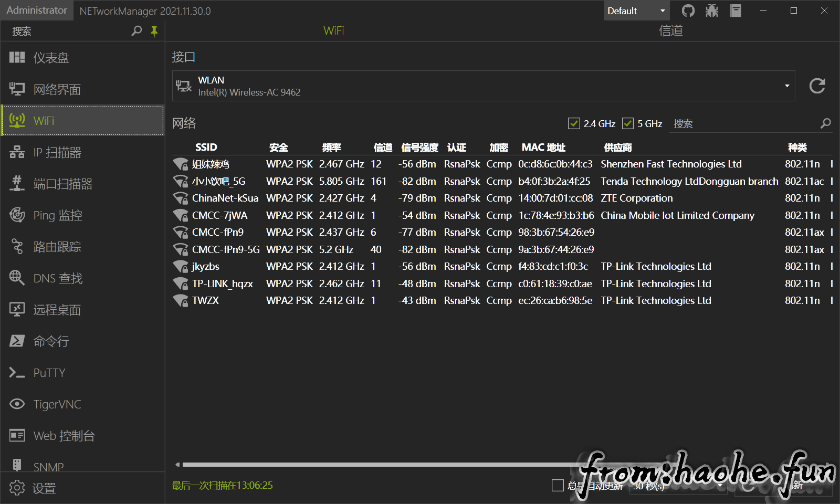The width and height of the screenshot is (840, 504).
Task: Open the DNS 查找 lookup tool
Action: (x=58, y=278)
